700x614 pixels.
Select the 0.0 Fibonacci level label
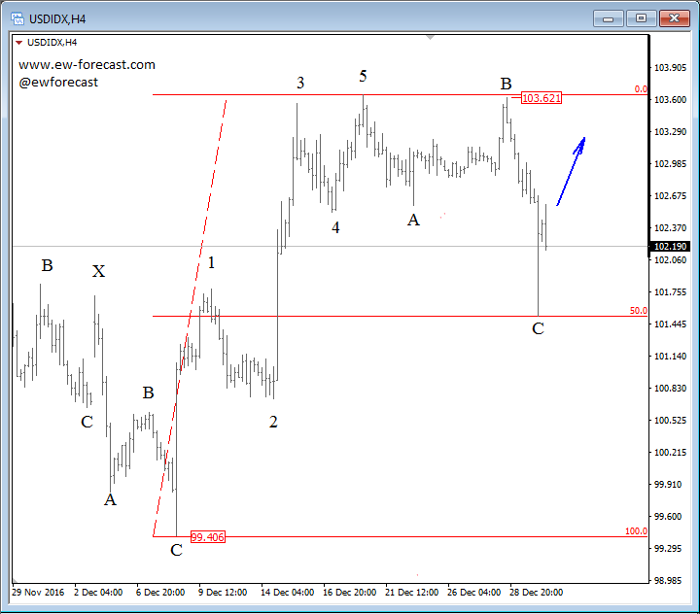click(641, 89)
